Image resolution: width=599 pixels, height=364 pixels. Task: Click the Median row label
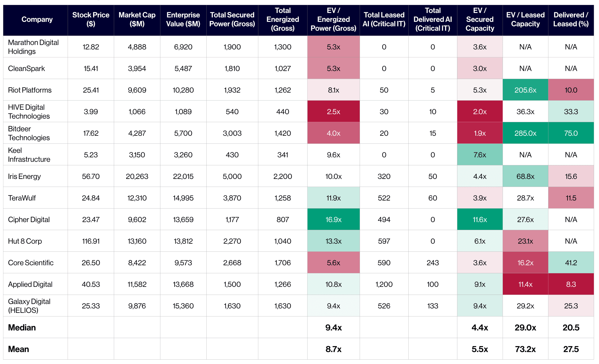point(22,328)
